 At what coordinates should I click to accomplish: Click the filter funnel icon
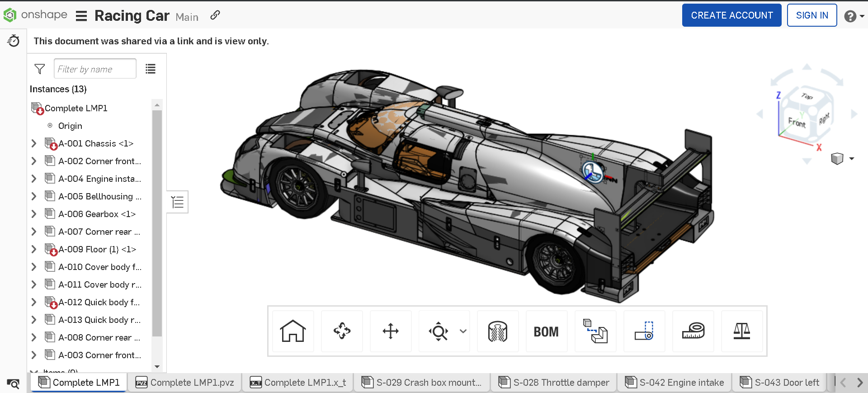(x=40, y=69)
